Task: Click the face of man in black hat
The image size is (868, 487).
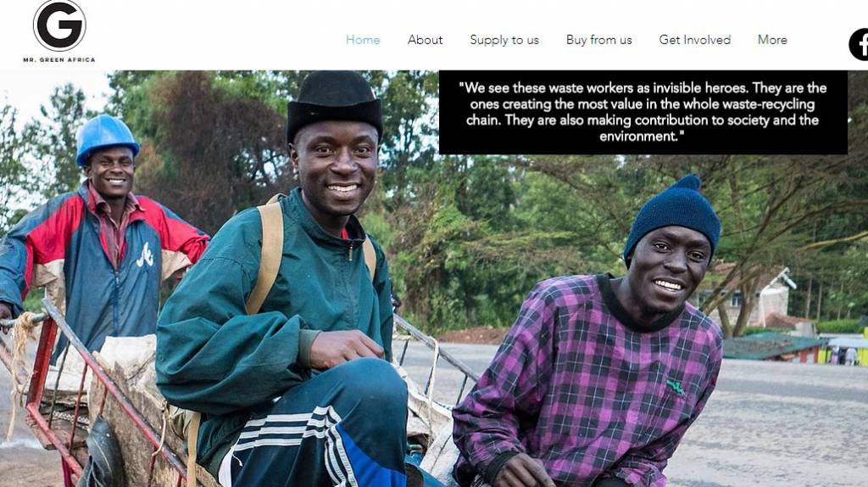Action: (x=336, y=165)
